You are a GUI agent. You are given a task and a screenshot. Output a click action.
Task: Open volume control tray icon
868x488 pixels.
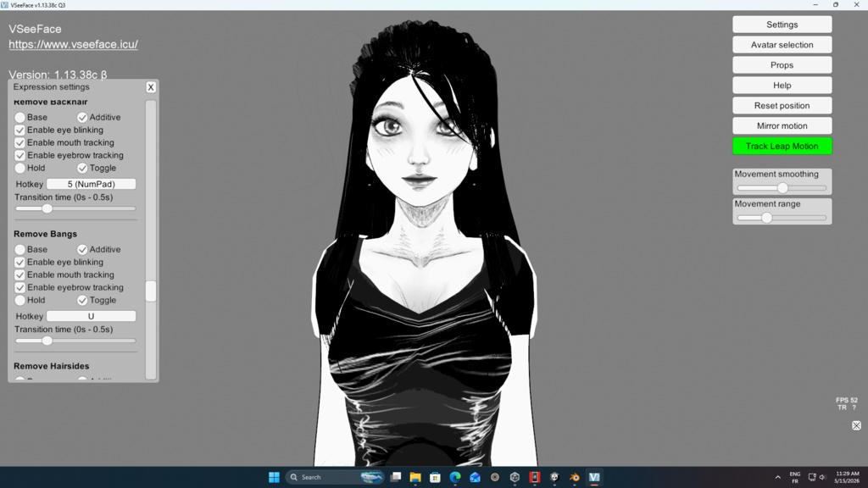822,477
